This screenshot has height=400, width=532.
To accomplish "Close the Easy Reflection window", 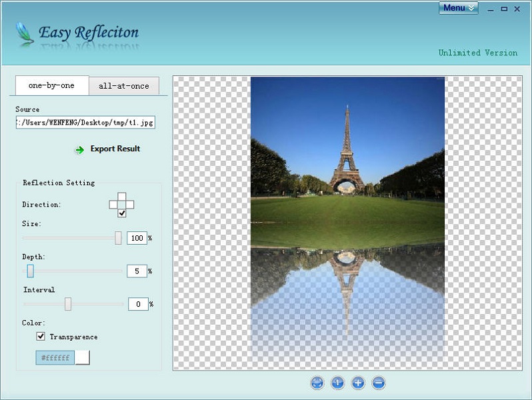I will pyautogui.click(x=517, y=9).
